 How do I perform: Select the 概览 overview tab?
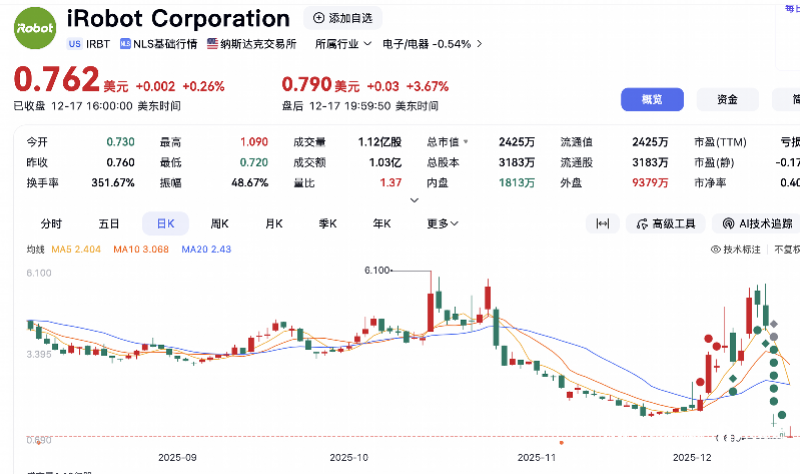point(651,99)
